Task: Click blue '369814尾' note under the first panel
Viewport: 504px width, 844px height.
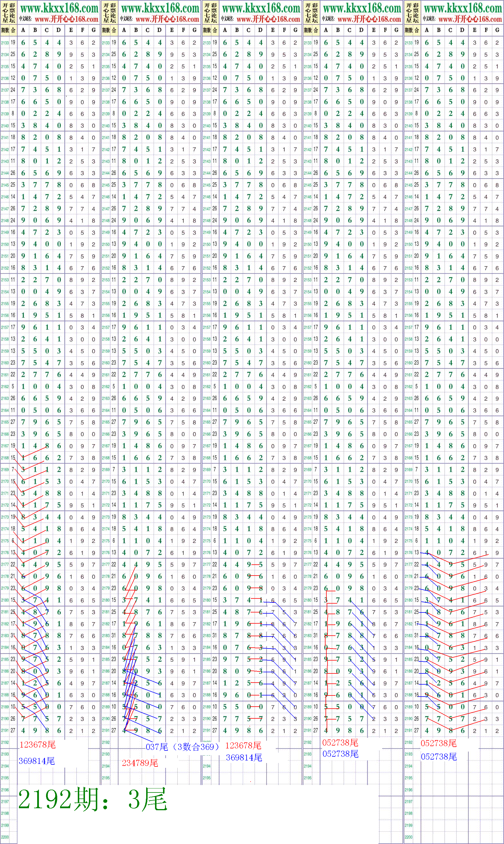Action: 37,761
